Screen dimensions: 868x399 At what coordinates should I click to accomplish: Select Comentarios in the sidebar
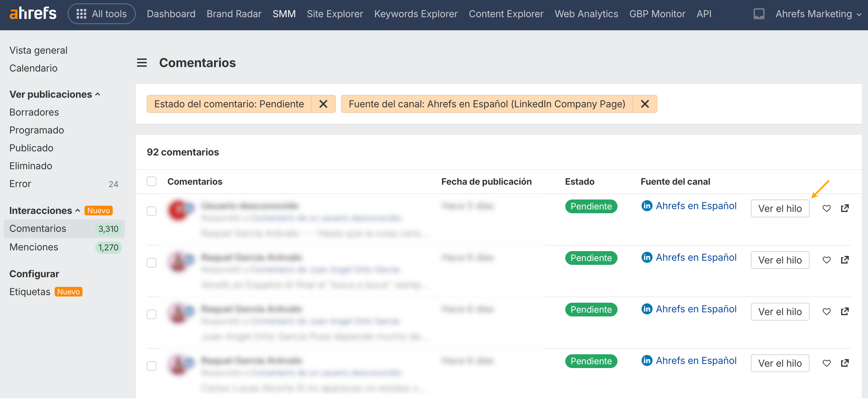click(x=64, y=228)
